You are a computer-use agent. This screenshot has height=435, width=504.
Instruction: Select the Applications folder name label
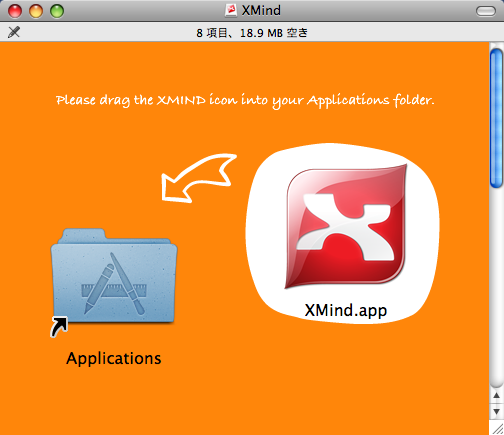click(114, 359)
